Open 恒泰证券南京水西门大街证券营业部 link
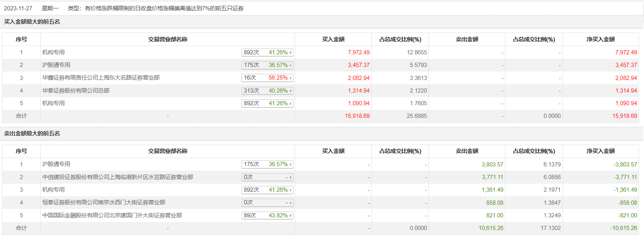Image resolution: width=644 pixels, height=238 pixels. click(104, 202)
